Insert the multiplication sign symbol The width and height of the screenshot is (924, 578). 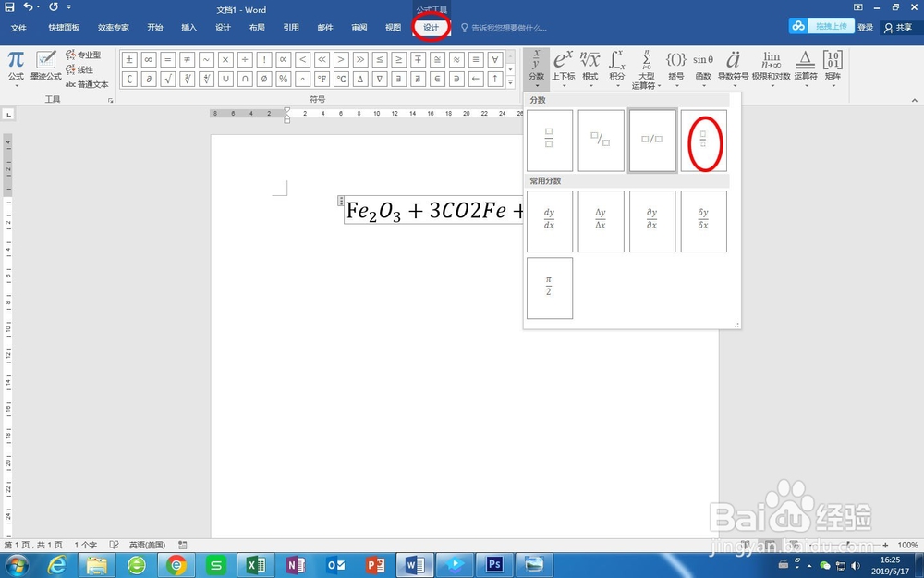coord(225,59)
